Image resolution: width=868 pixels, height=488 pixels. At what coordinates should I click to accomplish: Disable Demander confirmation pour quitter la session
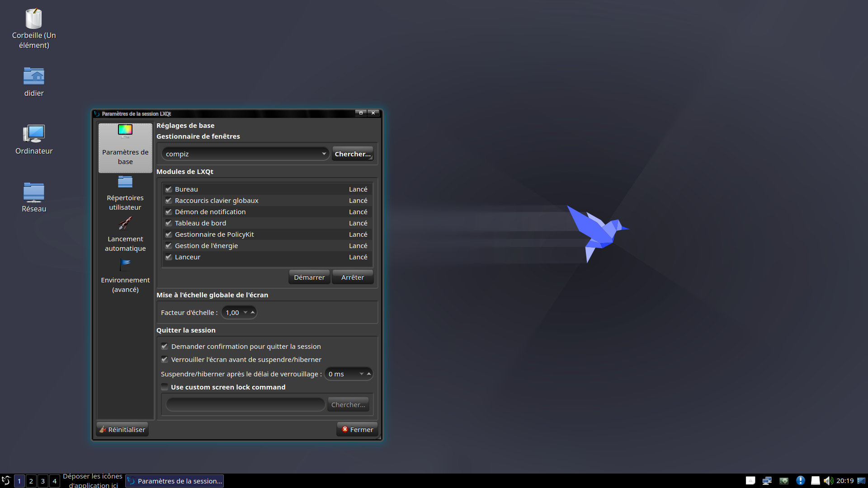point(165,346)
